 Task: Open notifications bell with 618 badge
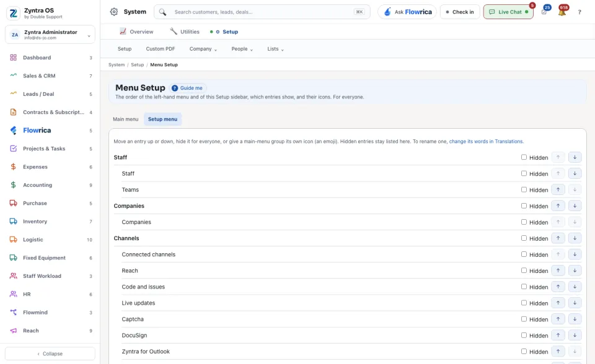pyautogui.click(x=562, y=11)
